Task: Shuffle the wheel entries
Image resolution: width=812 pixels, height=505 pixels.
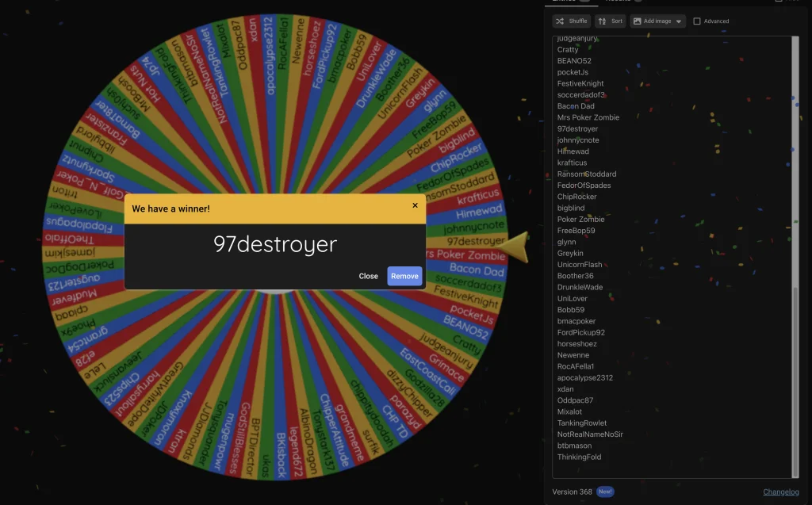Action: tap(571, 21)
